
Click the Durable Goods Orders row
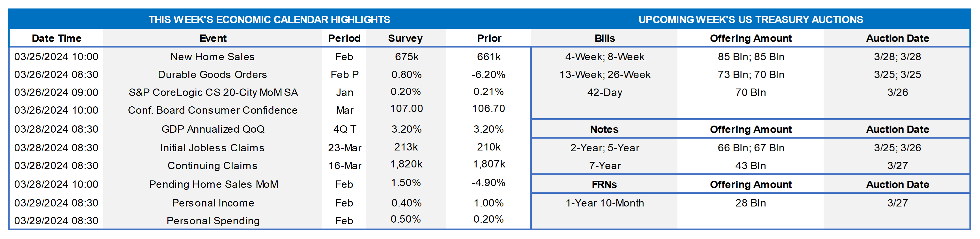[x=212, y=75]
